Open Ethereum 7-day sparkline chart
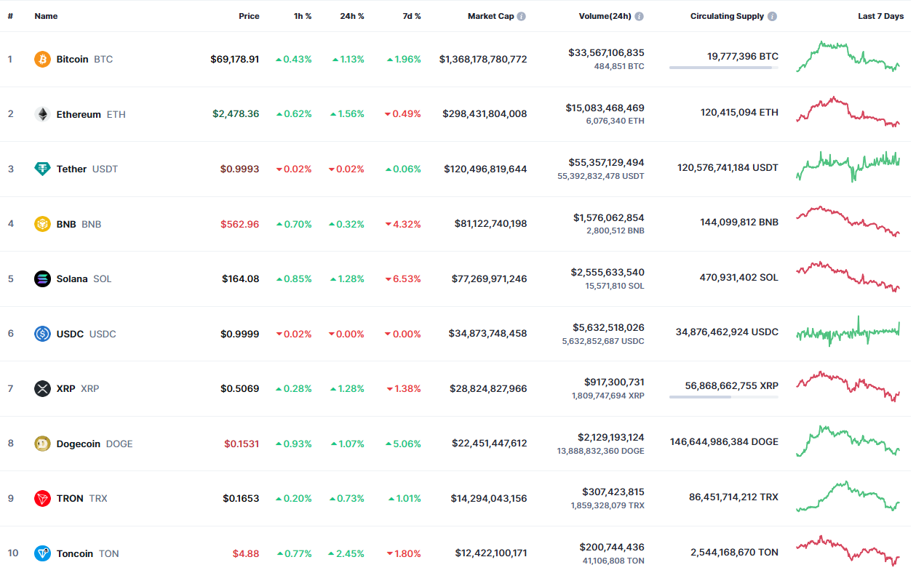 click(848, 111)
